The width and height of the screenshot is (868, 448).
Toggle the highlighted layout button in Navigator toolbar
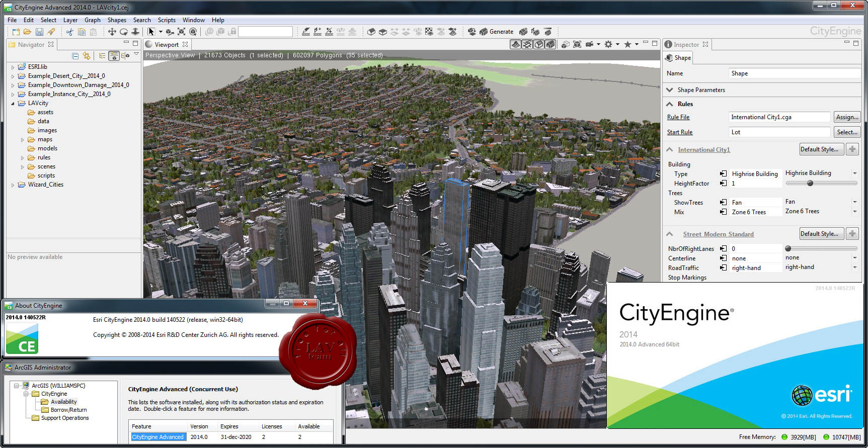click(x=114, y=56)
